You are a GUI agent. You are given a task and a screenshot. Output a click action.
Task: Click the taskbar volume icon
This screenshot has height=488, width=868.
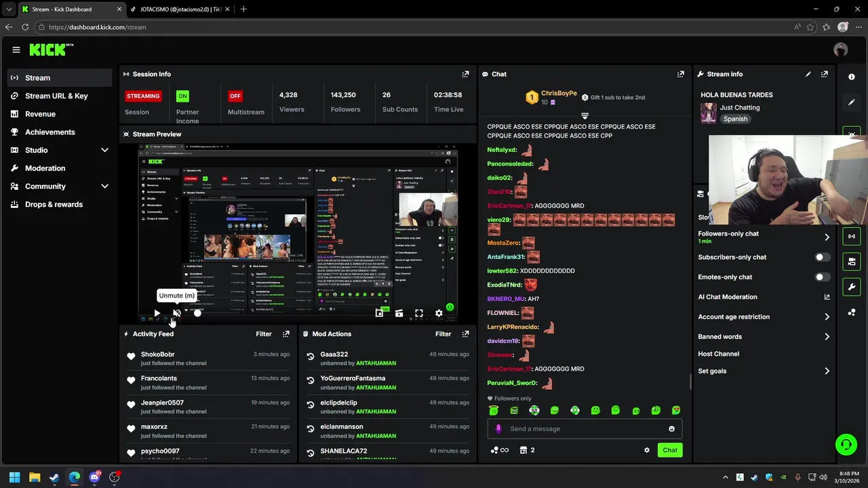pyautogui.click(x=823, y=477)
